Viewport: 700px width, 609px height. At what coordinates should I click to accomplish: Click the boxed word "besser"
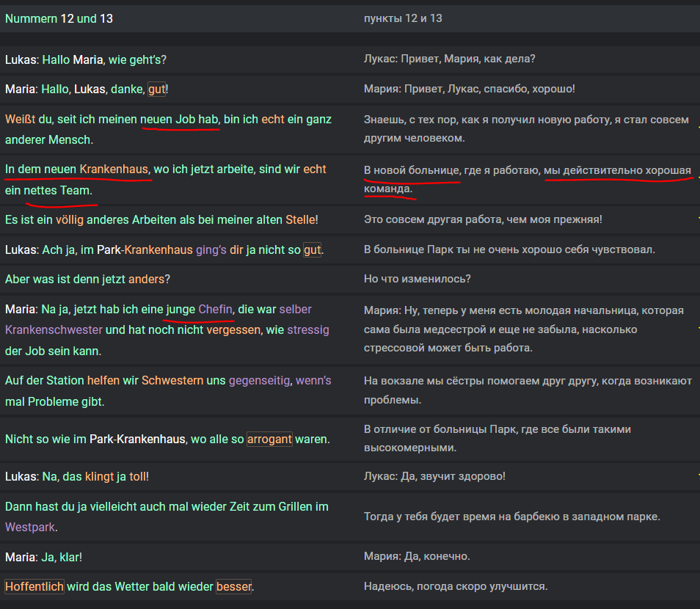(234, 586)
